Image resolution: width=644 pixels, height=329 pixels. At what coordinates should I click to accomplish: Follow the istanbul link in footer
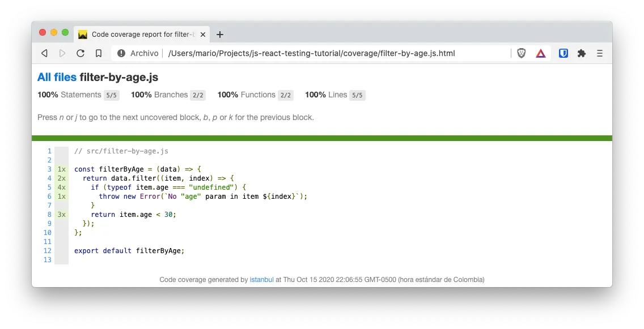[262, 280]
